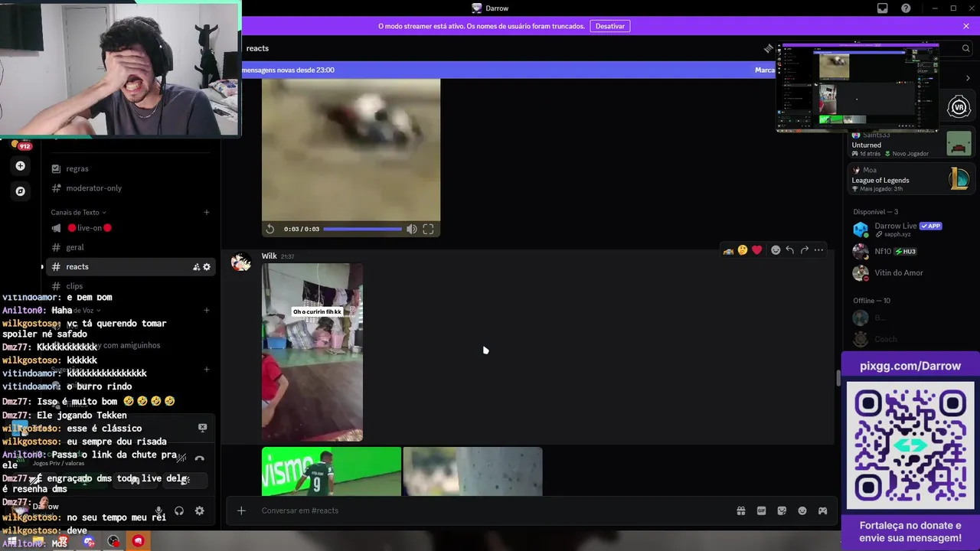
Task: Open the red app in taskbar
Action: pos(139,541)
